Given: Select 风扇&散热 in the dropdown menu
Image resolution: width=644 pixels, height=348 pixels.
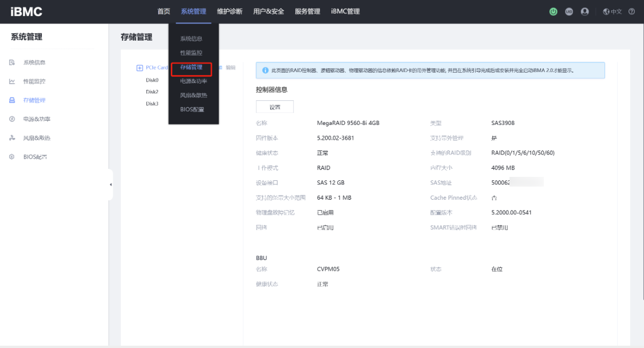Looking at the screenshot, I should 193,96.
